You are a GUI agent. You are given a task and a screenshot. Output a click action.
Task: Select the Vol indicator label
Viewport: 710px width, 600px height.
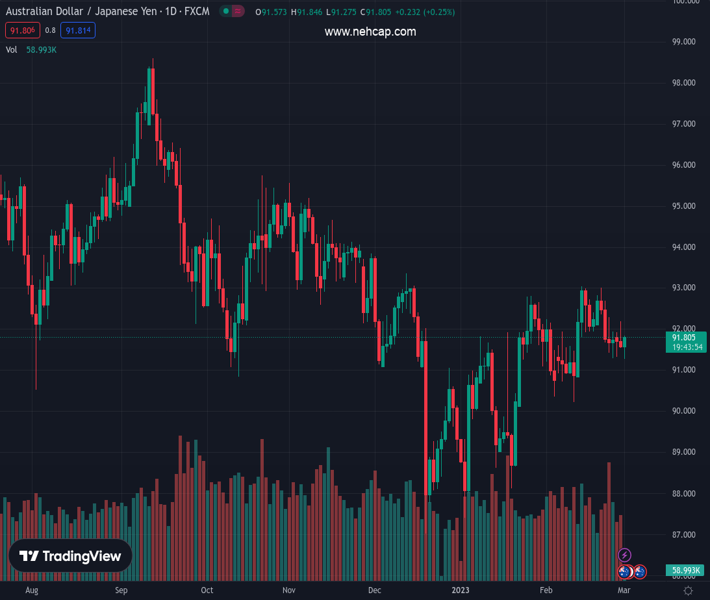pos(12,49)
